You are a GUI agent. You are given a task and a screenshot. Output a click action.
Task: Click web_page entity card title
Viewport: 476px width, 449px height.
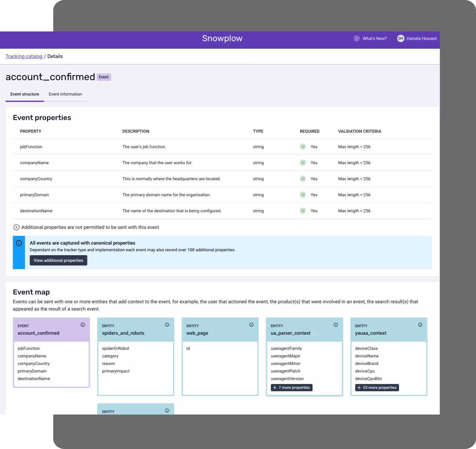[197, 333]
